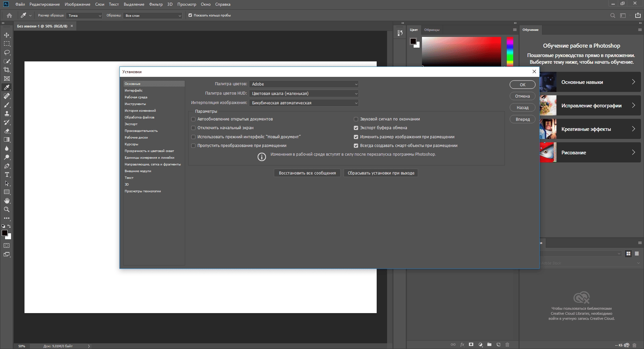Open Размер образца dropdown
Image resolution: width=644 pixels, height=349 pixels.
pyautogui.click(x=84, y=16)
